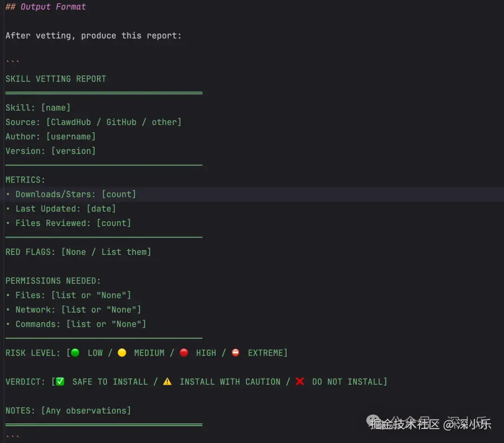Click the no-entry emoji before EXTREME
Image resolution: width=504 pixels, height=443 pixels.
[236, 352]
